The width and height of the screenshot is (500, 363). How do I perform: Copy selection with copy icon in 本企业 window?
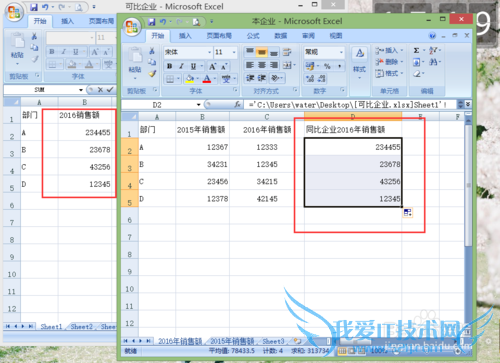[x=152, y=62]
